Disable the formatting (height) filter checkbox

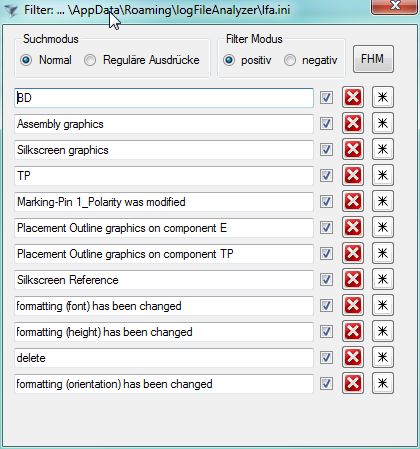[326, 332]
